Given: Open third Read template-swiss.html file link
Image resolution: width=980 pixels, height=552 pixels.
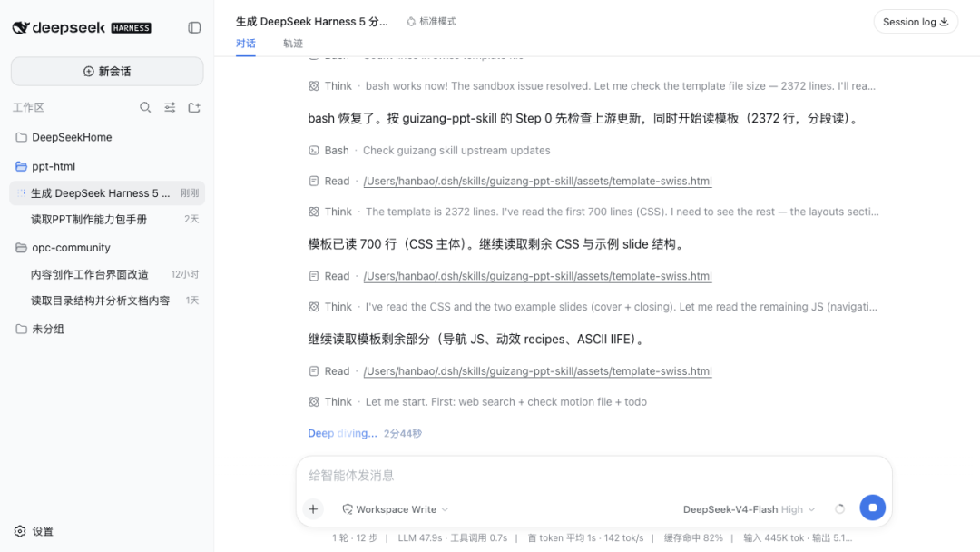Looking at the screenshot, I should pos(537,371).
